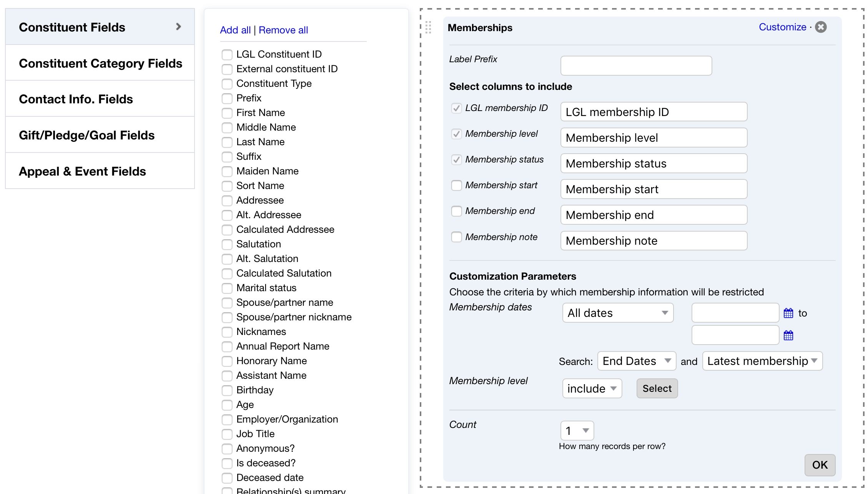Viewport: 868px width, 494px height.
Task: Click the Add all link
Action: [x=235, y=30]
